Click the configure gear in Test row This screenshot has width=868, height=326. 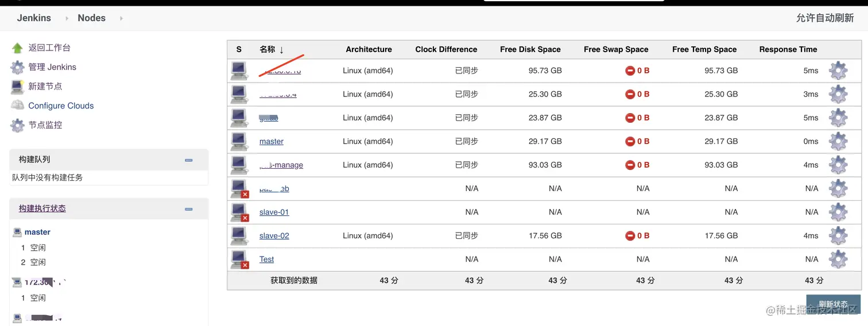tap(838, 259)
